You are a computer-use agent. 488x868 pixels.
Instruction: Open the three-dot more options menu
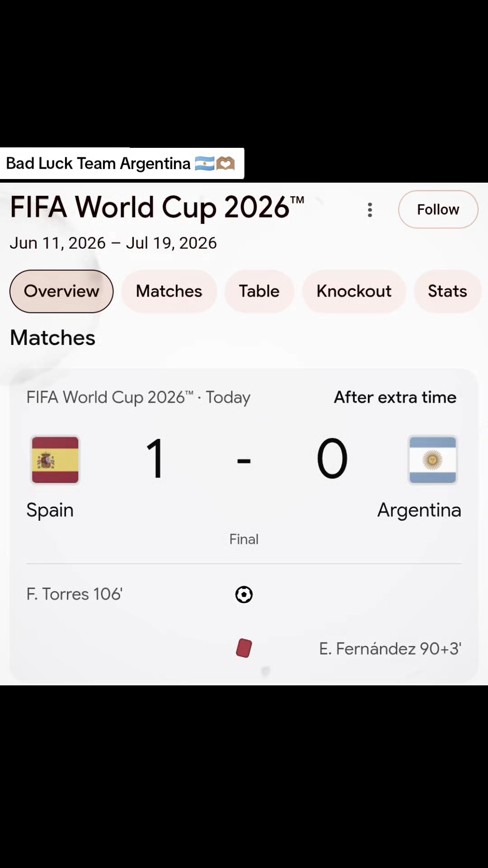[x=370, y=210]
